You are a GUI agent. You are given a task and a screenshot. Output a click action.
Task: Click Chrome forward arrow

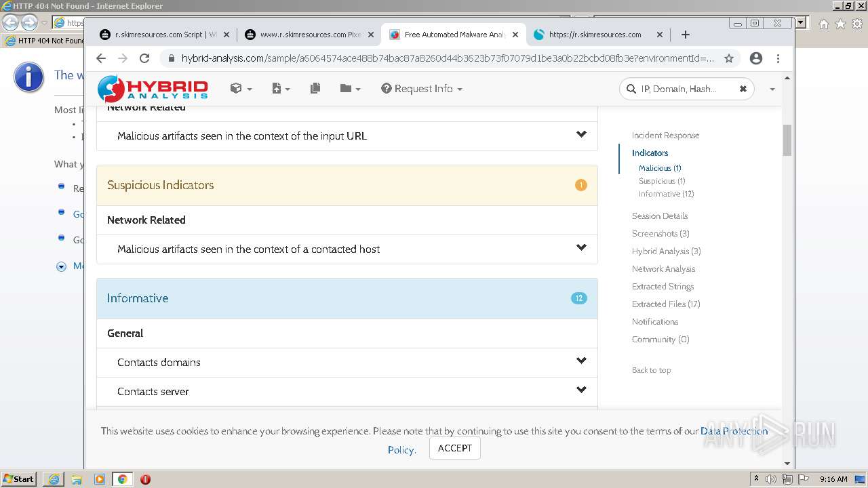[x=123, y=58]
